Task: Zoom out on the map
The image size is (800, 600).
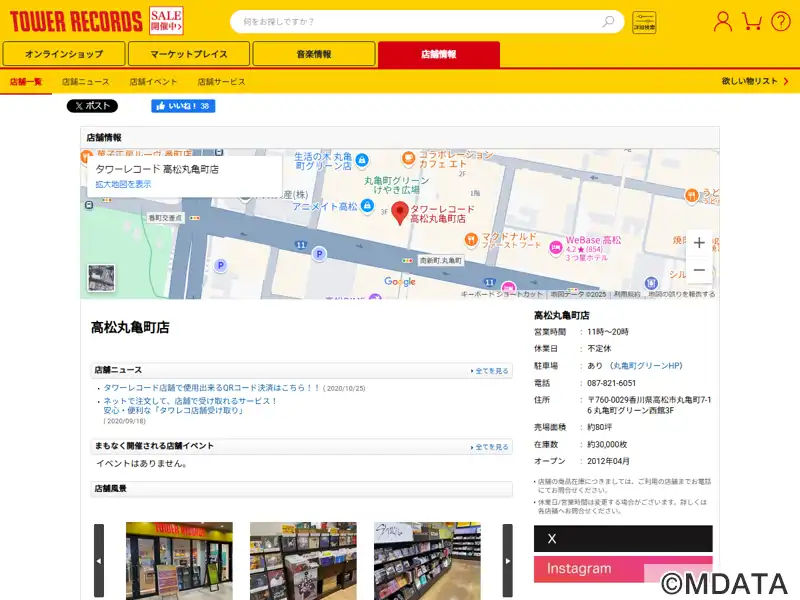Action: point(699,270)
